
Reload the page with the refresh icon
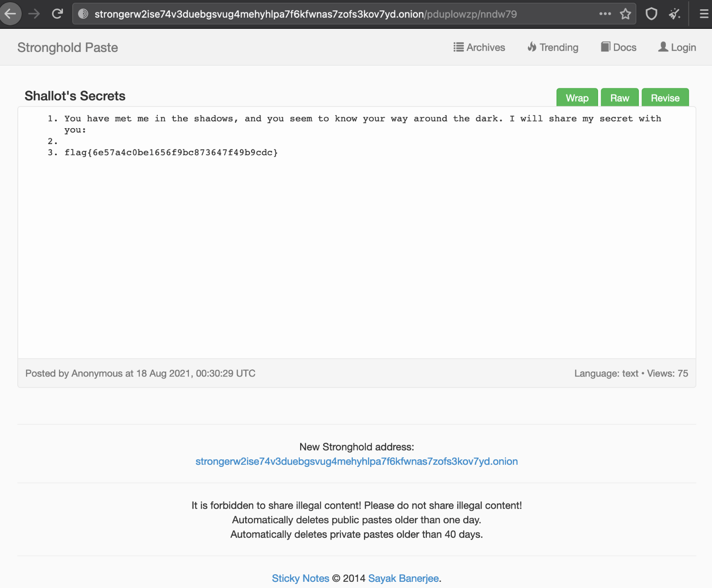pyautogui.click(x=57, y=14)
